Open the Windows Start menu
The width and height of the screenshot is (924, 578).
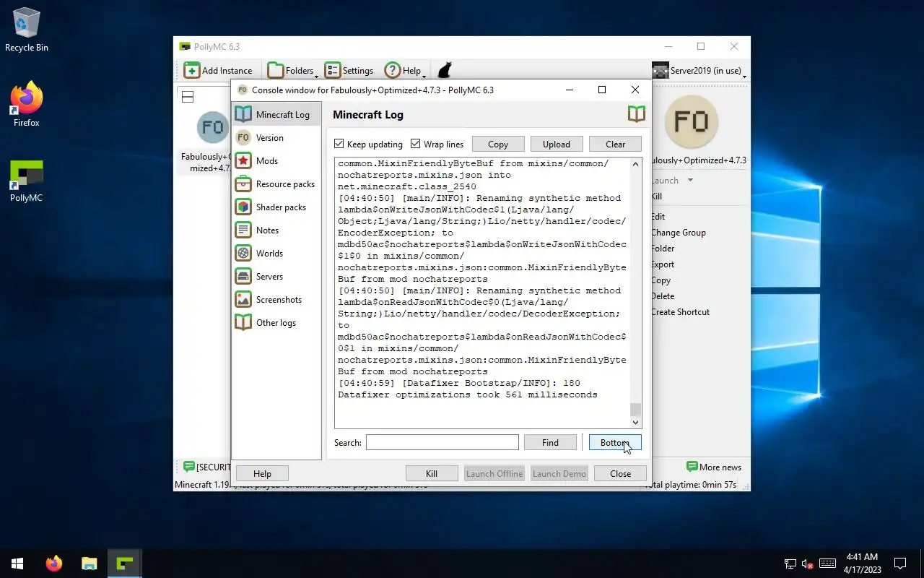[17, 564]
